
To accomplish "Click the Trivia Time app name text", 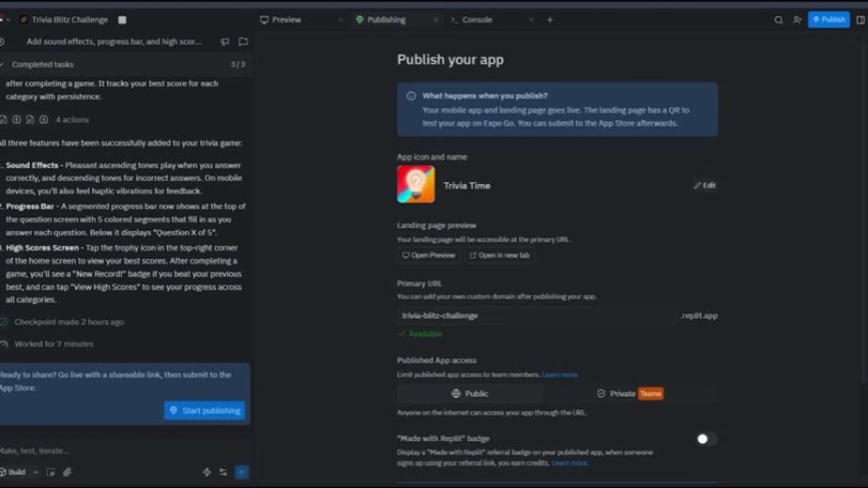I will click(466, 186).
